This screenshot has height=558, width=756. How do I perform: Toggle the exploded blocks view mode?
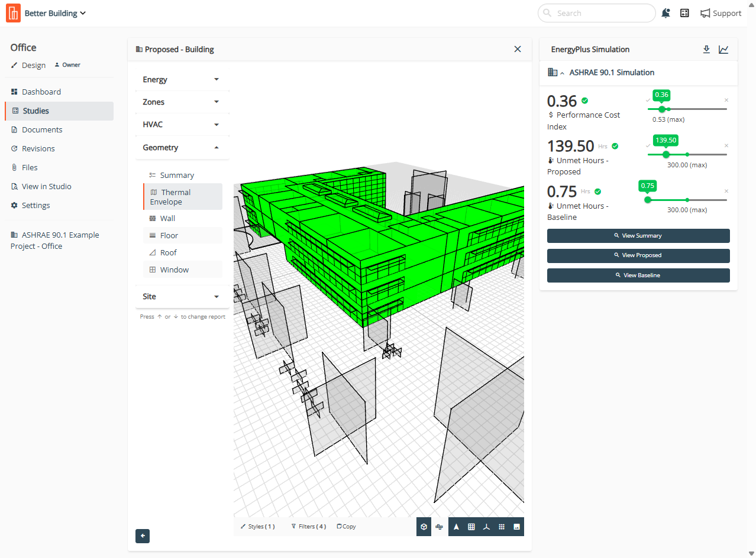[x=440, y=527]
